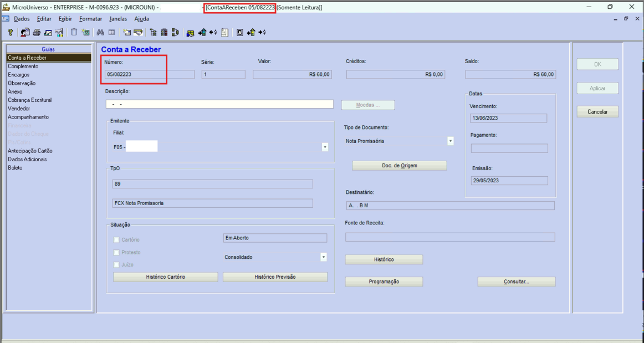Click the Doc. de Origem button
This screenshot has height=343, width=644.
point(400,166)
